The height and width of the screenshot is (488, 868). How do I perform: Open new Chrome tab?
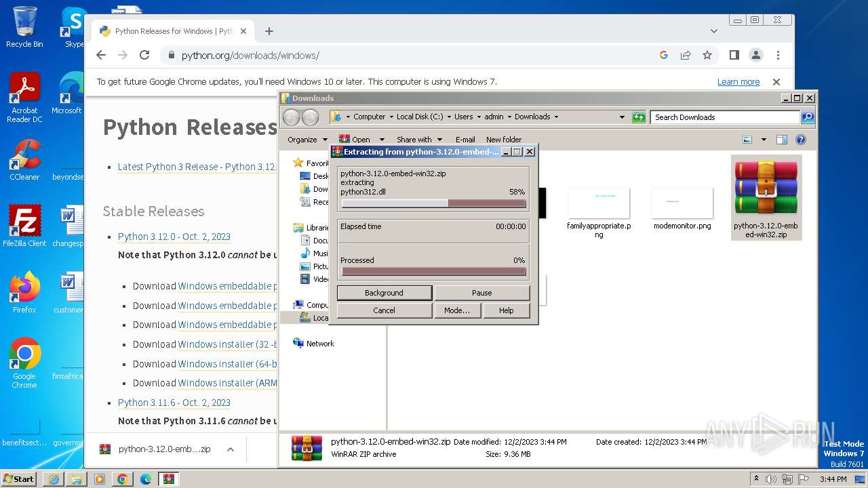click(269, 31)
